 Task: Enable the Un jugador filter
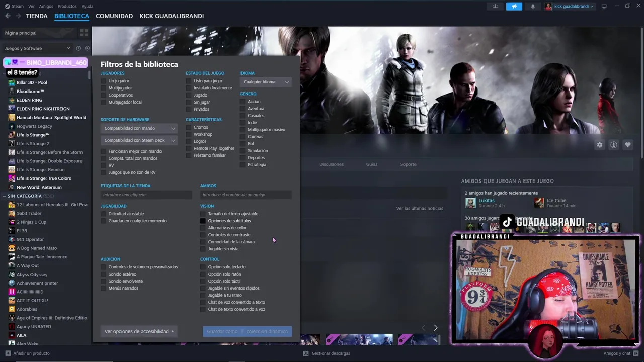pyautogui.click(x=104, y=81)
